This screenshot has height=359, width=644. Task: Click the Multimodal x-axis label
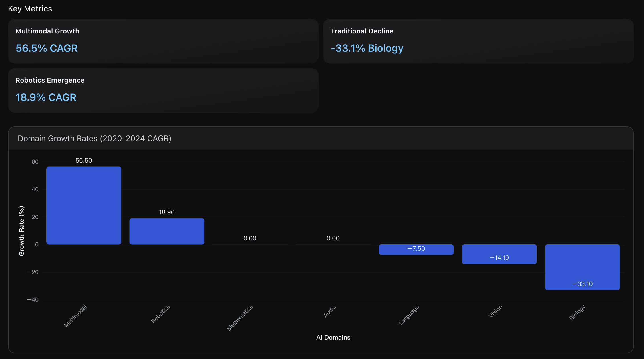point(75,316)
